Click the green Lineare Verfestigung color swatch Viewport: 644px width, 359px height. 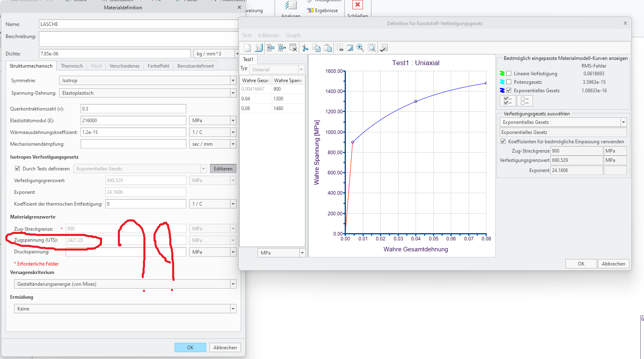502,74
